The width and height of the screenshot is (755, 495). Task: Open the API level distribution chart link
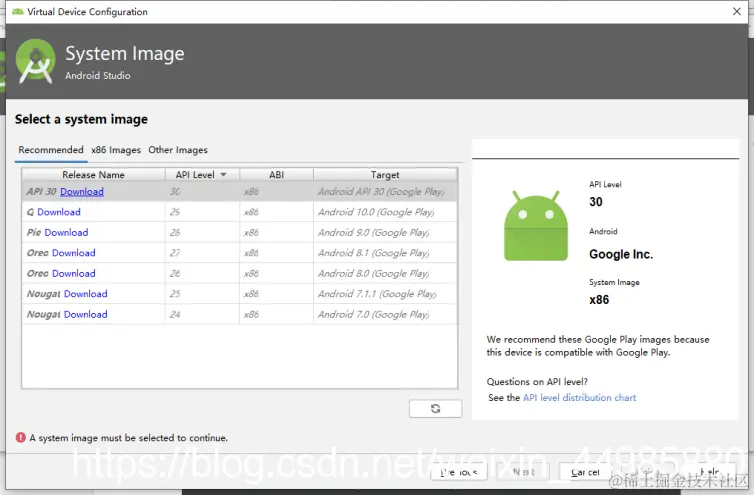[579, 398]
